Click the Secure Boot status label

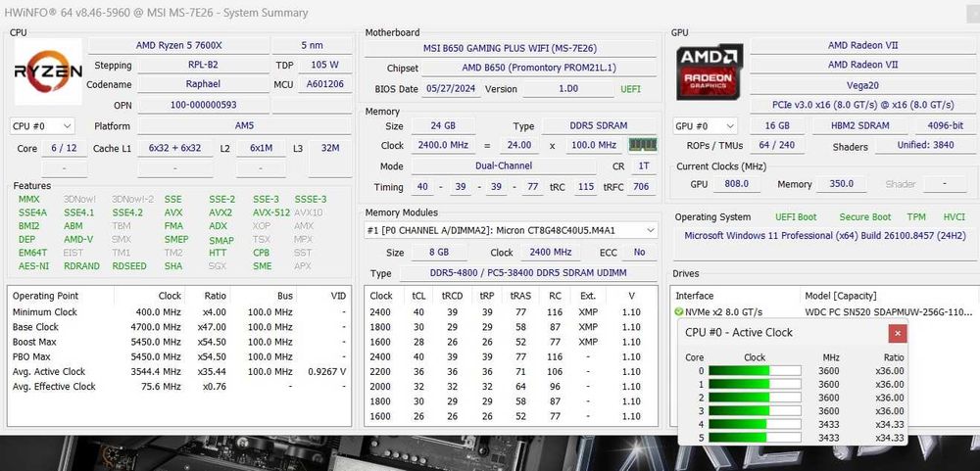coord(865,217)
